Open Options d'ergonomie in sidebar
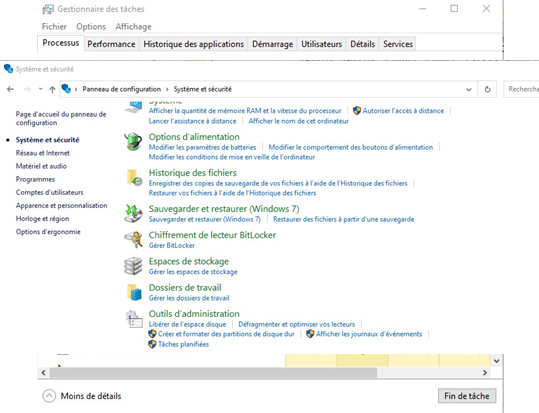Viewport: 539px width, 413px height. coord(48,231)
